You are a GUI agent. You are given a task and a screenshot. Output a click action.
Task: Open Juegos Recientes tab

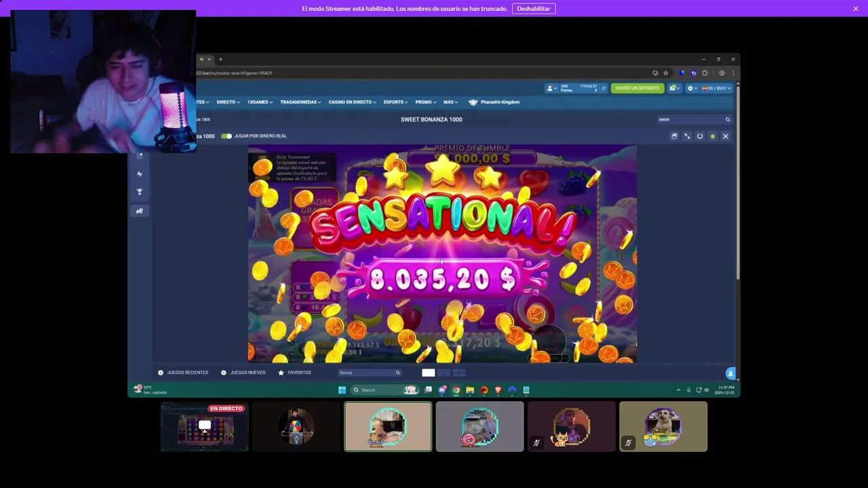coord(183,372)
